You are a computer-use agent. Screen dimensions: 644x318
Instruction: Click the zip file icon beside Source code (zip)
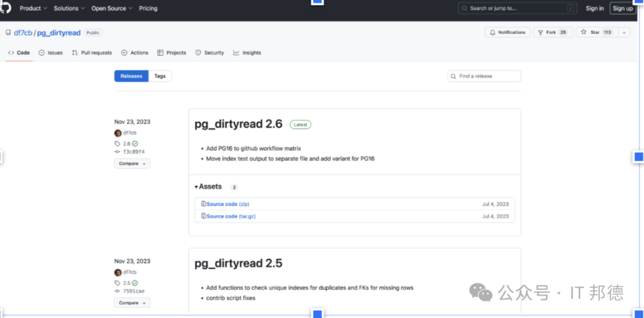click(x=203, y=204)
